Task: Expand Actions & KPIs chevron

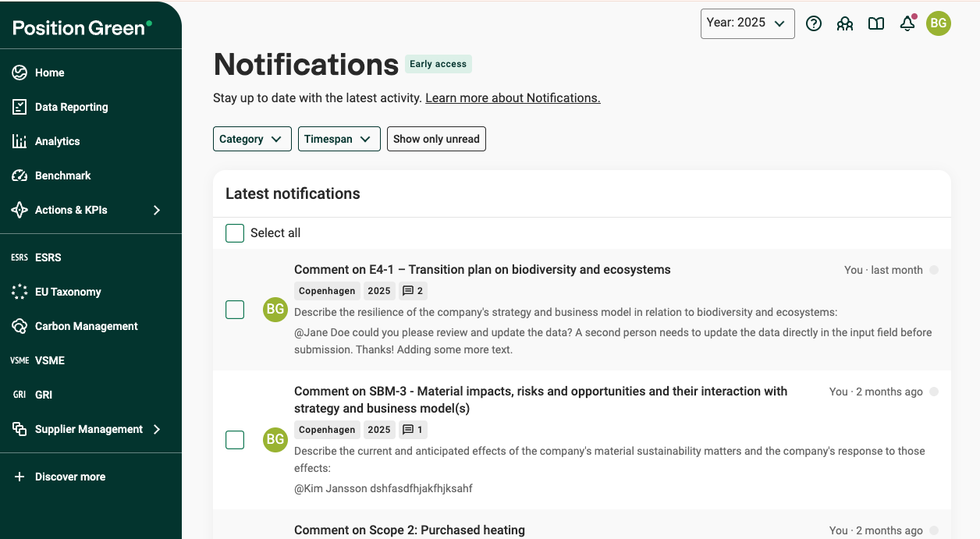Action: pyautogui.click(x=157, y=210)
